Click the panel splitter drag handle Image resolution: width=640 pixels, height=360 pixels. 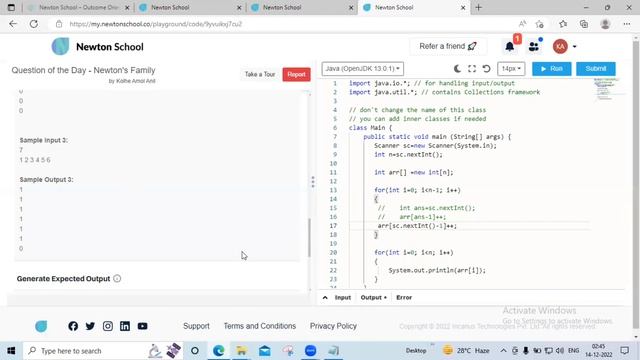point(313,182)
